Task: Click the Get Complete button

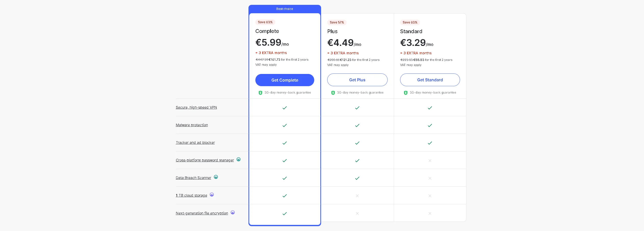Action: tap(285, 80)
